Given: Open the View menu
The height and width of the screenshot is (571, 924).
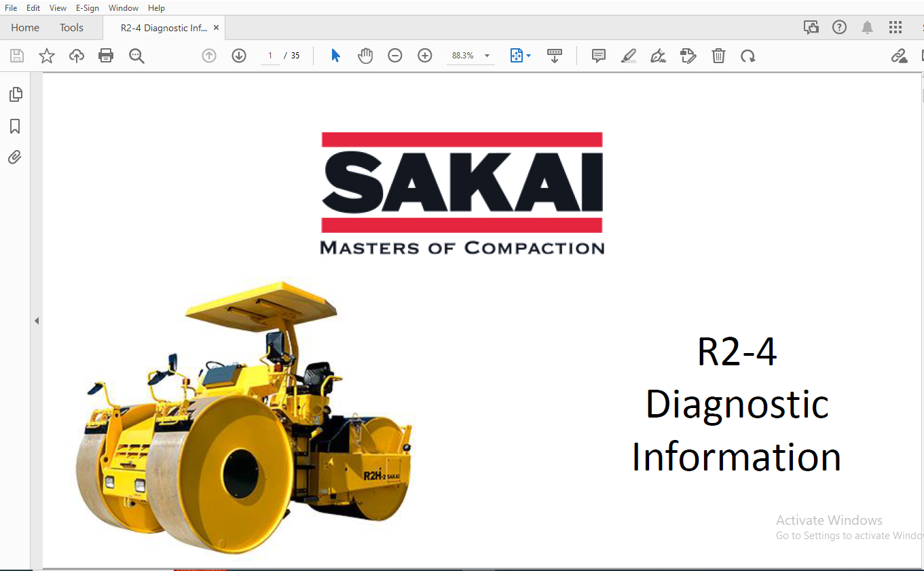Looking at the screenshot, I should [58, 7].
